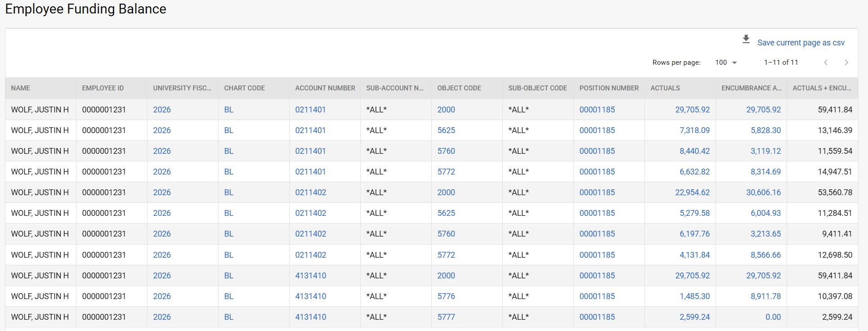Click actuals amount 7,318.09

click(694, 130)
